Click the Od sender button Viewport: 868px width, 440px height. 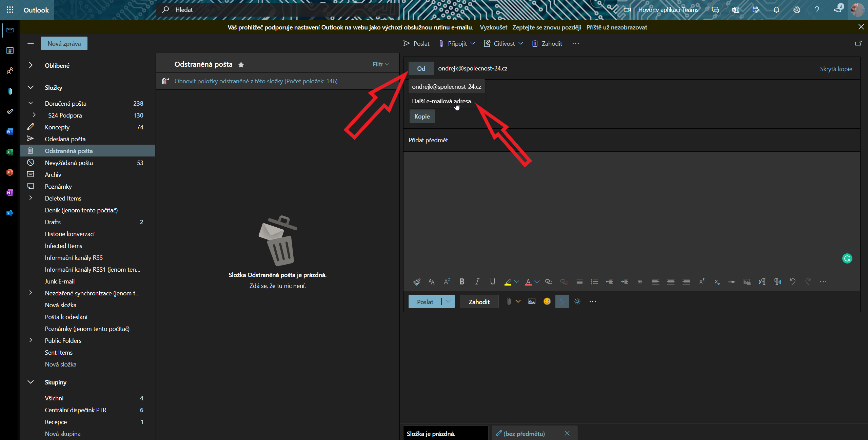point(421,68)
